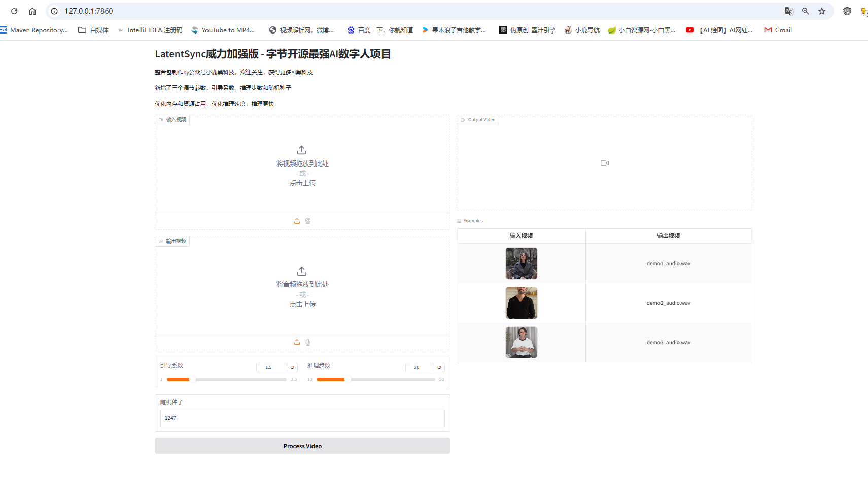Reload the page with the refresh icon

[14, 11]
